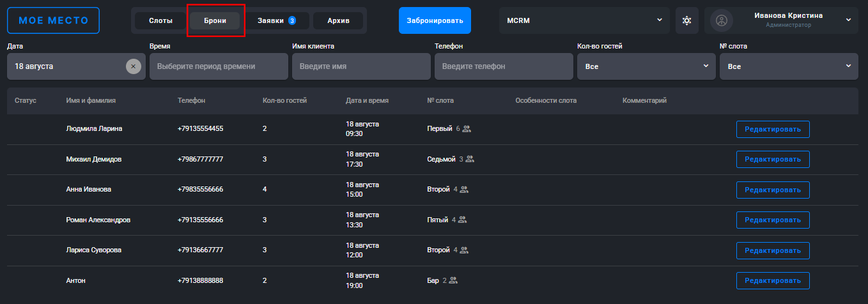The width and height of the screenshot is (868, 304).
Task: Open the Заявки tab
Action: tap(277, 20)
